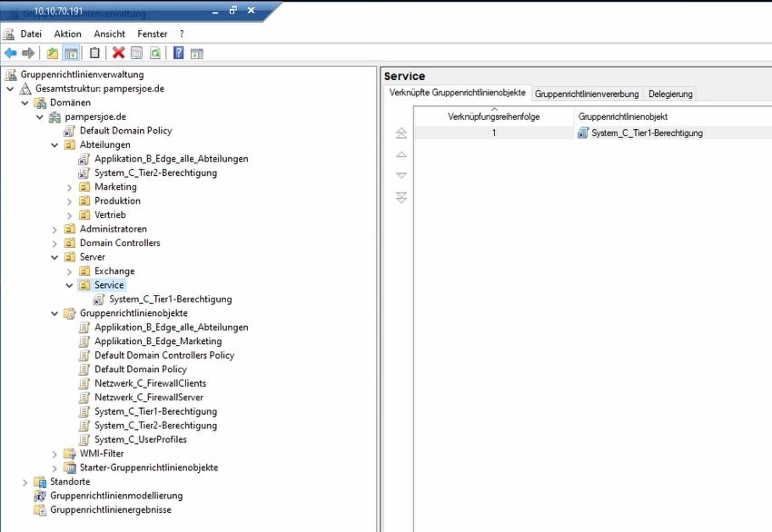The image size is (772, 532).
Task: Click the clipboard Paste icon in toolbar
Action: 94,53
